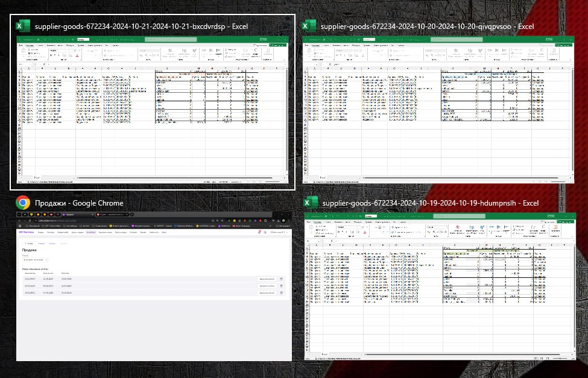Click the Excel icon beside bxcdvrdsp title
The height and width of the screenshot is (378, 588).
point(23,27)
